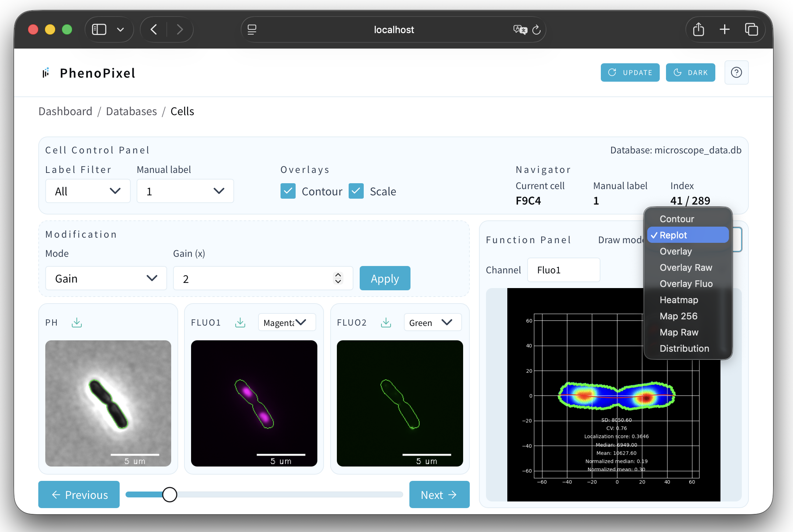Show the tab overview icon
Viewport: 793px width, 532px height.
[751, 29]
